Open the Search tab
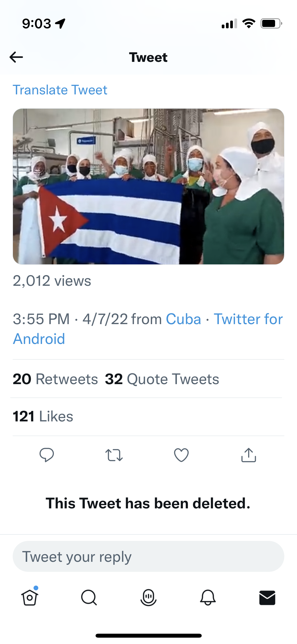This screenshot has width=297, height=644. (89, 597)
